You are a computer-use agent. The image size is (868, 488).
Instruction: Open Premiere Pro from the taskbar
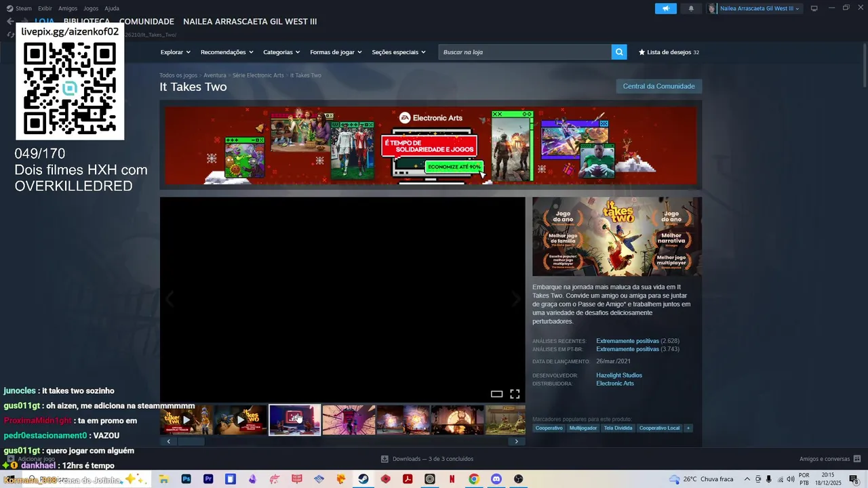208,479
